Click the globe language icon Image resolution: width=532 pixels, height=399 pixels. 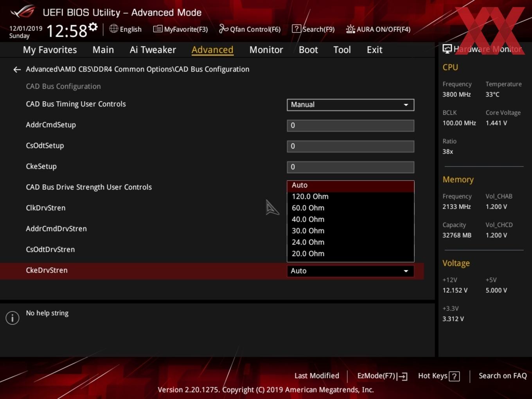coord(113,29)
